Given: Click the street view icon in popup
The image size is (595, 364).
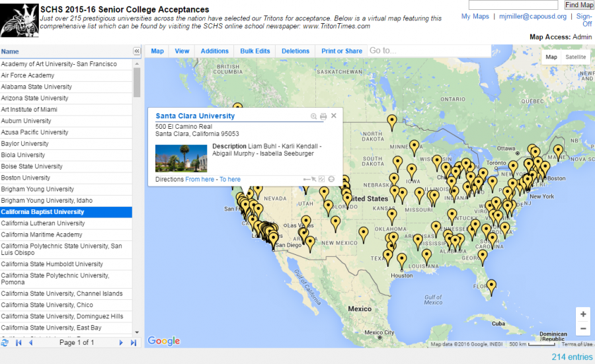Looking at the screenshot, I should pos(331,179).
